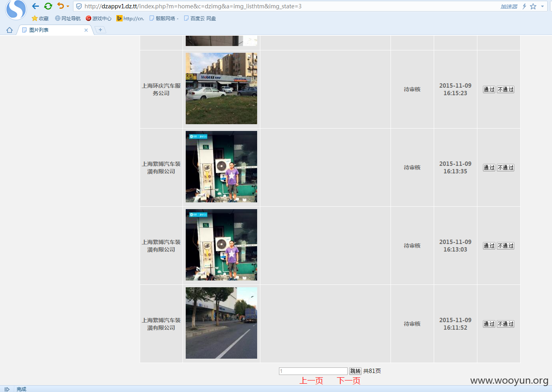Open the 16:13:03 man in purple thumbnail

[221, 245]
